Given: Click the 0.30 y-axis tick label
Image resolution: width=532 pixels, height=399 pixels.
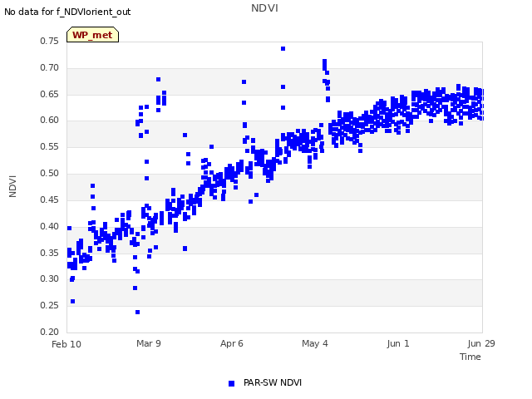Looking at the screenshot, I should pyautogui.click(x=49, y=278).
